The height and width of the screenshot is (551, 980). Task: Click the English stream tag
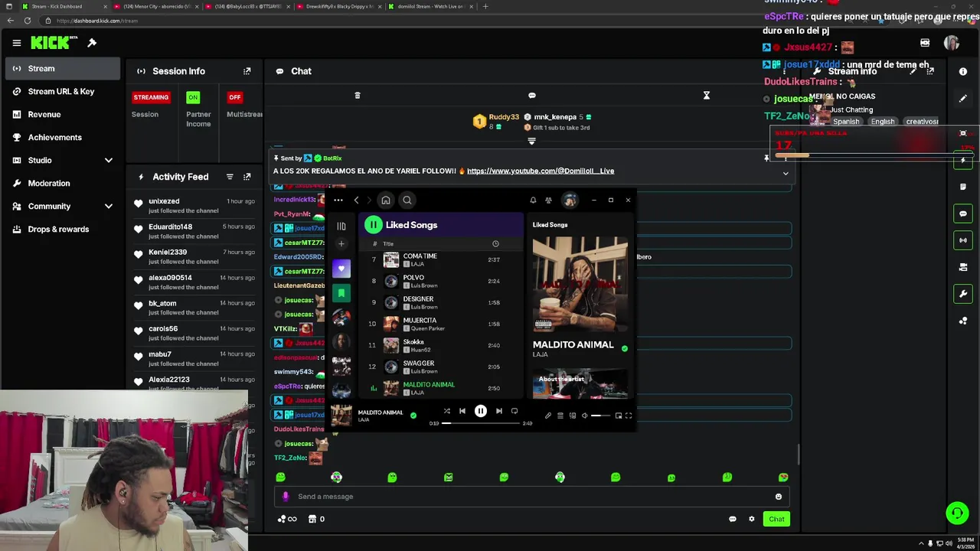point(883,122)
